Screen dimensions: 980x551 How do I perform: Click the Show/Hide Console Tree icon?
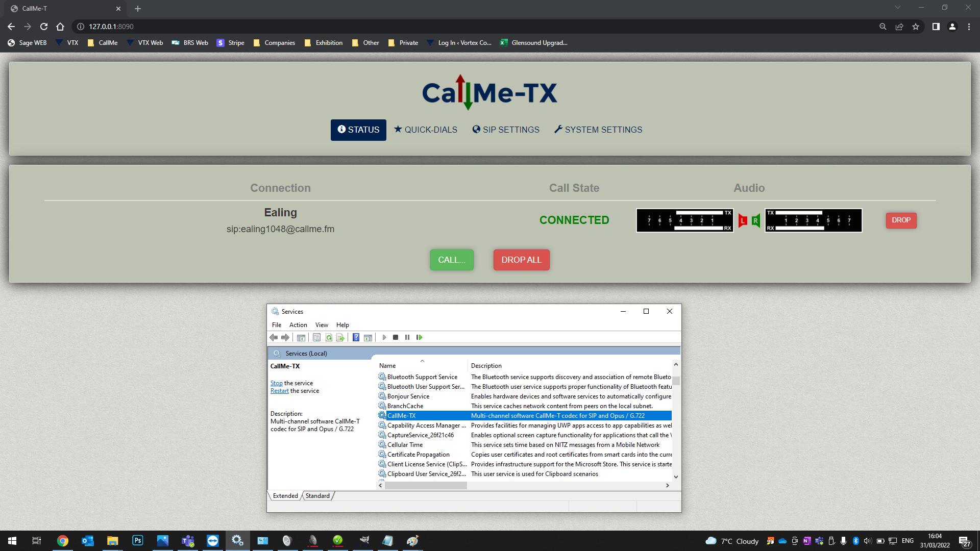pos(301,337)
